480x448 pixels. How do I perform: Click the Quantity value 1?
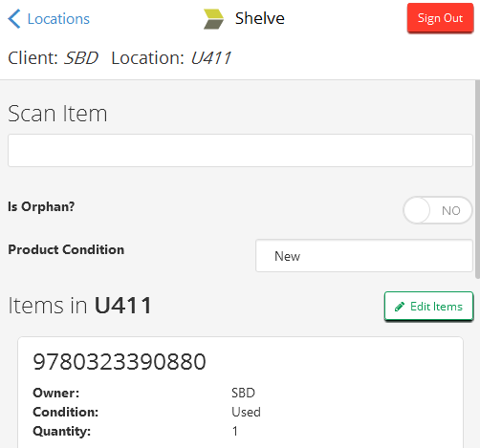click(x=235, y=431)
